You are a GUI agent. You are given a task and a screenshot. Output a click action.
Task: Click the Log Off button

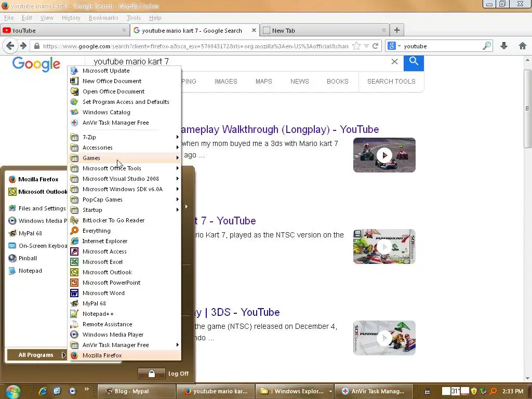pyautogui.click(x=178, y=374)
